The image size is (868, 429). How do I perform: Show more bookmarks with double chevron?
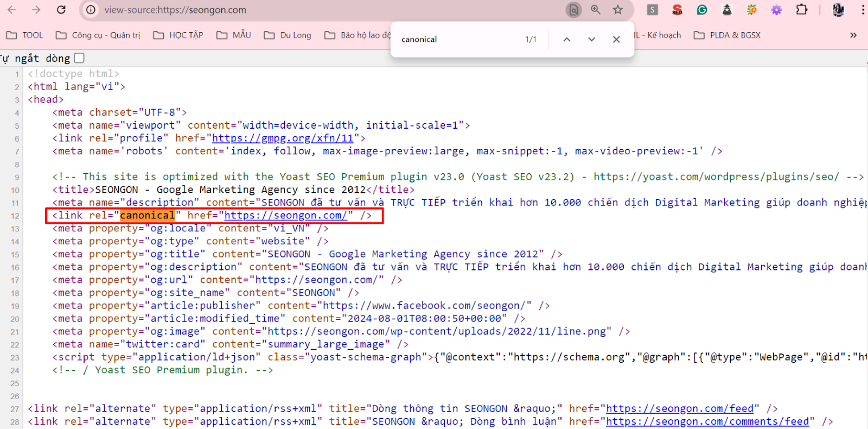coord(853,35)
